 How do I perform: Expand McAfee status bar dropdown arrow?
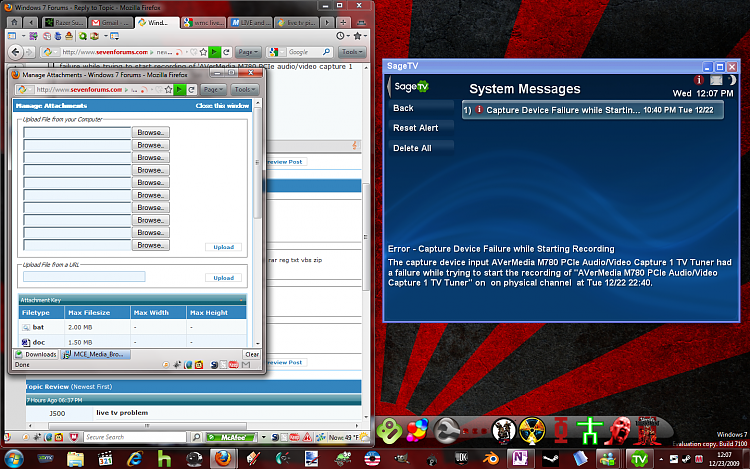264,437
